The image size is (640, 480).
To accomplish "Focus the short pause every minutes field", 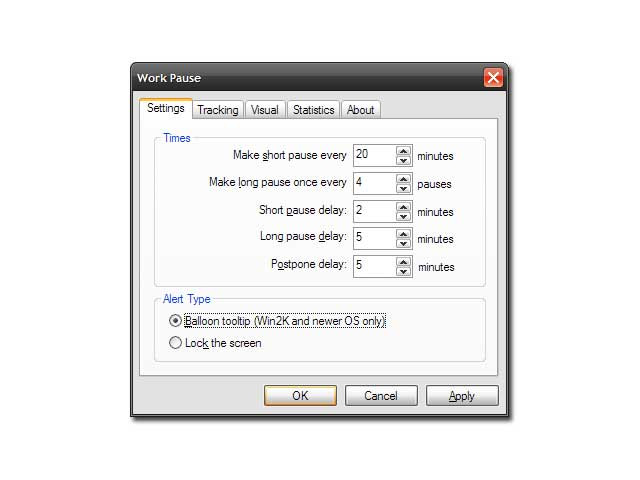I will pyautogui.click(x=374, y=155).
